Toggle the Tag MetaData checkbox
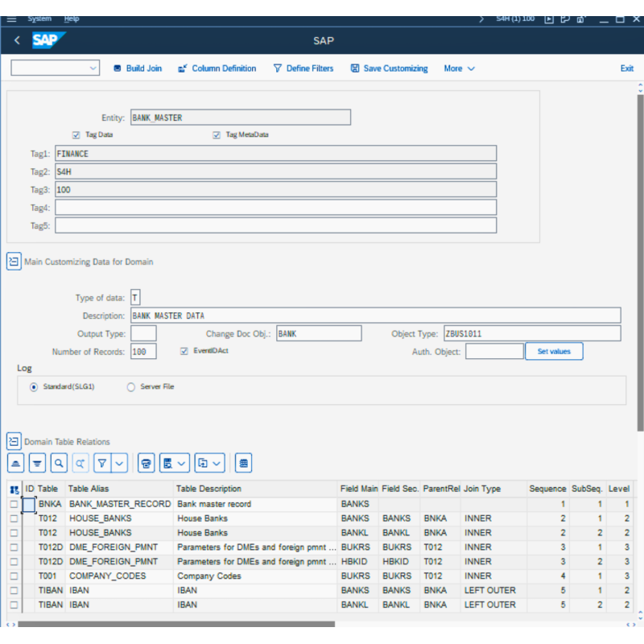 pyautogui.click(x=217, y=135)
